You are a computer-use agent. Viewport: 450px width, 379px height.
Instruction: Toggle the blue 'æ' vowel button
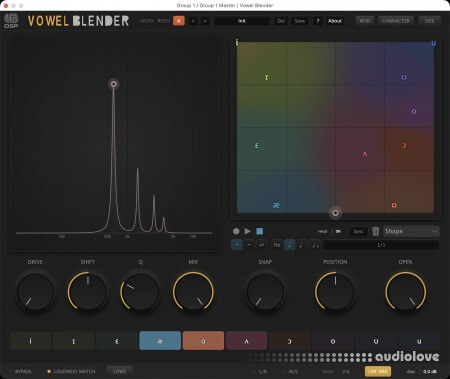160,341
